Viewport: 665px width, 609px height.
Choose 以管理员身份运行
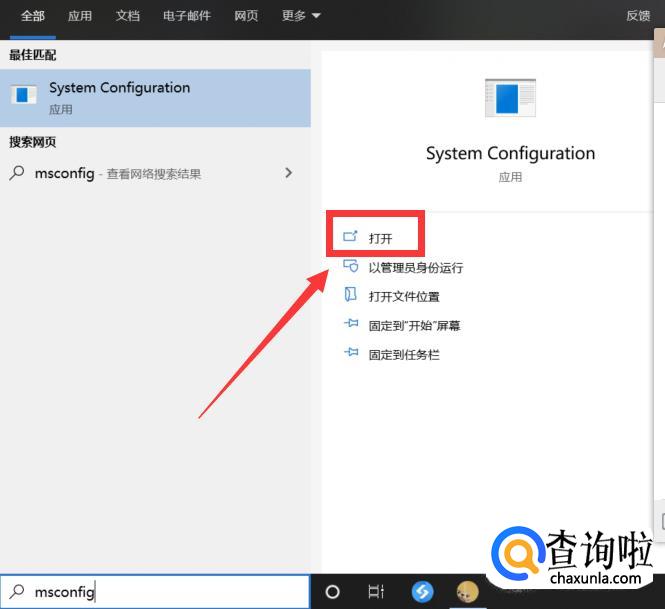click(x=416, y=268)
